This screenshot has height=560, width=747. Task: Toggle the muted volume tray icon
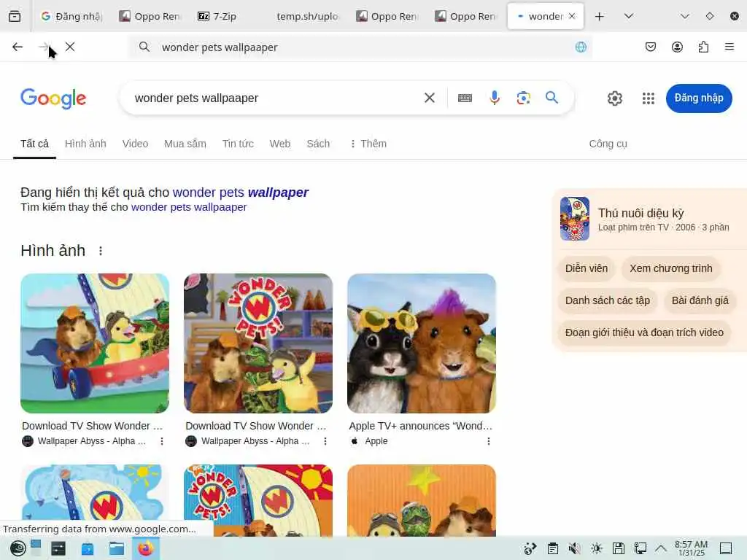tap(575, 548)
